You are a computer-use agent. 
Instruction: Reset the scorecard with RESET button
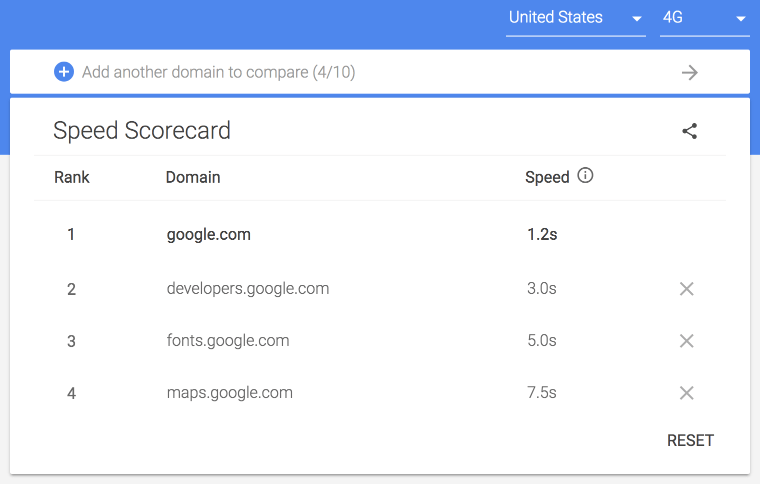pyautogui.click(x=690, y=440)
